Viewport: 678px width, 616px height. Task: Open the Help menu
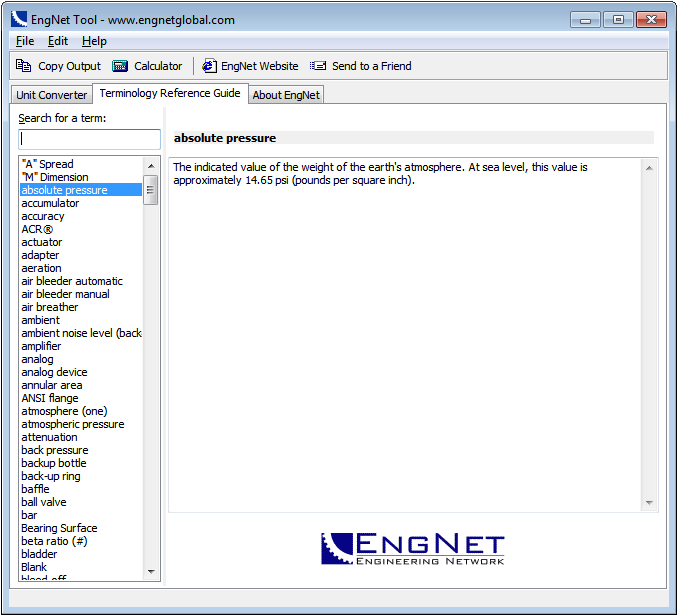pos(94,41)
